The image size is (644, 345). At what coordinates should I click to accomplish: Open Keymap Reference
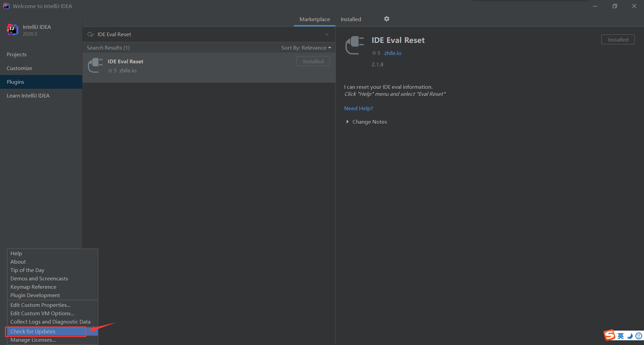pyautogui.click(x=53, y=287)
